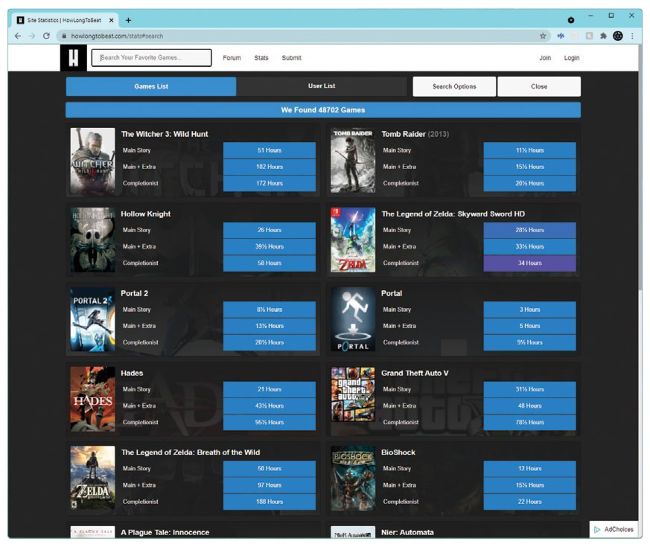Click the HowLongToBeat logo icon
Viewport: 650px width, 544px height.
(73, 58)
